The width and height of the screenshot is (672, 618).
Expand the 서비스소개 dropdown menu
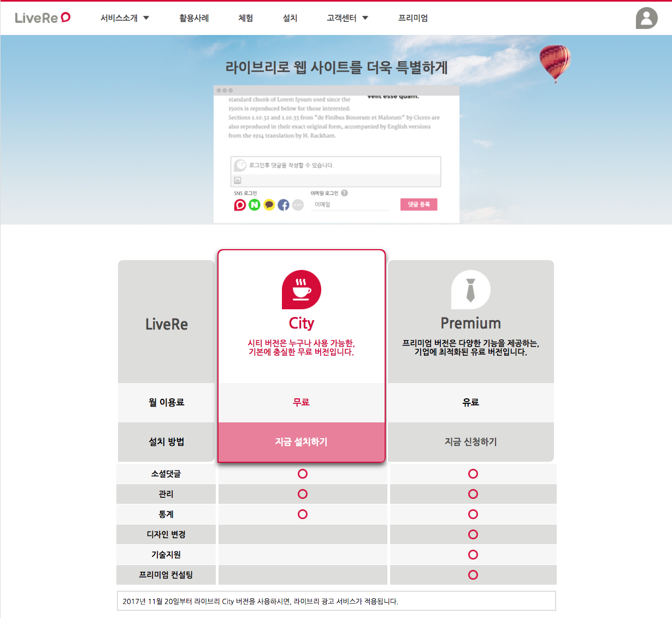[x=125, y=18]
